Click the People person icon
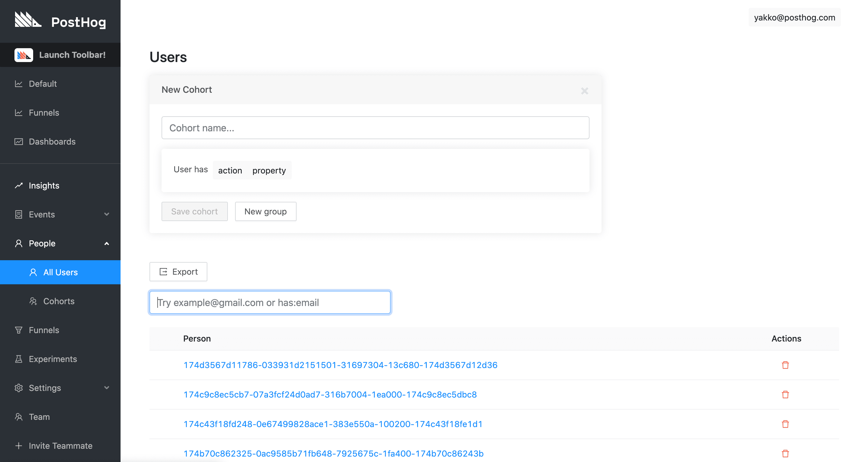The width and height of the screenshot is (868, 462). tap(19, 243)
